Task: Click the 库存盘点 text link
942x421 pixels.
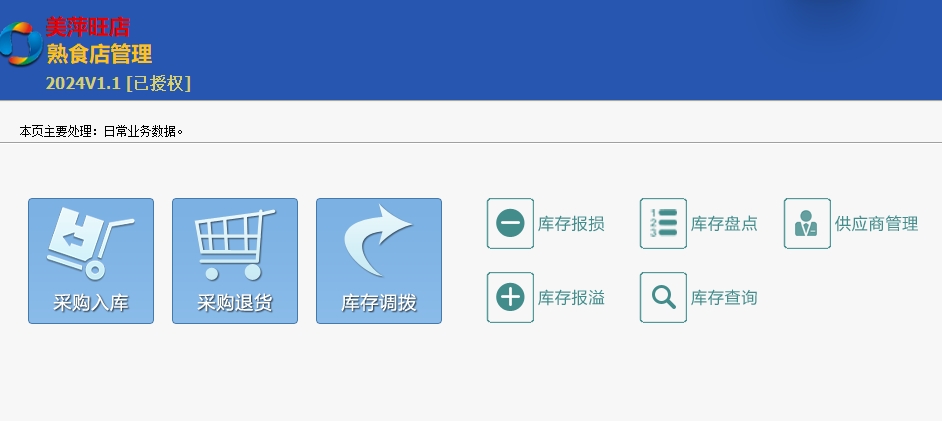Action: point(724,224)
